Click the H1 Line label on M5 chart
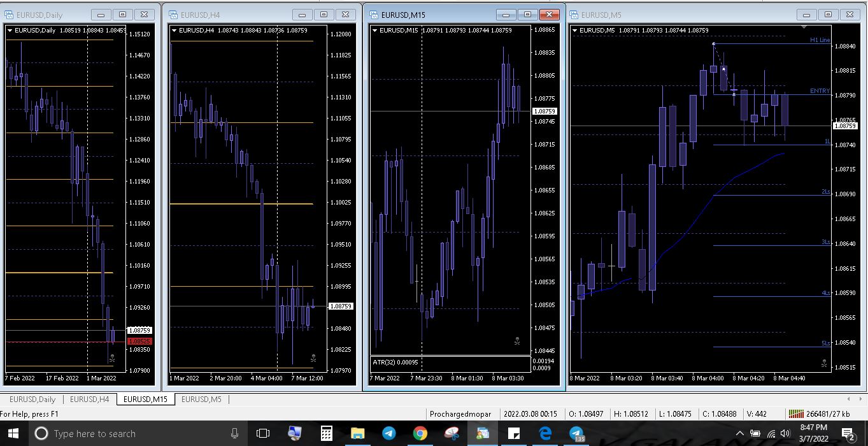Viewport: 868px width, 446px height. point(820,40)
